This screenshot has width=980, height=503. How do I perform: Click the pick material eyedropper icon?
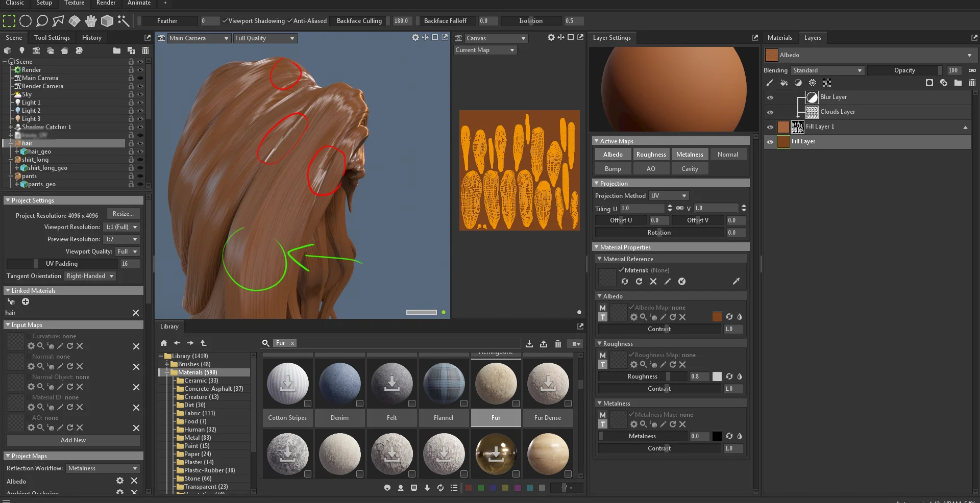[736, 281]
